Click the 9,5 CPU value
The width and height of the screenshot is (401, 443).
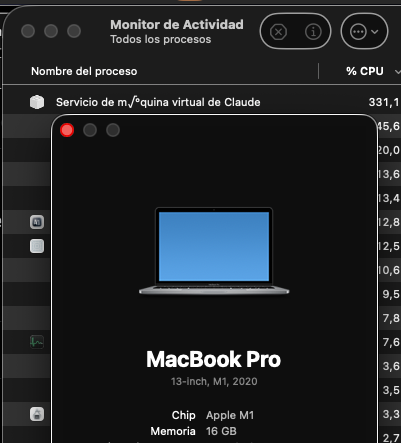(391, 294)
